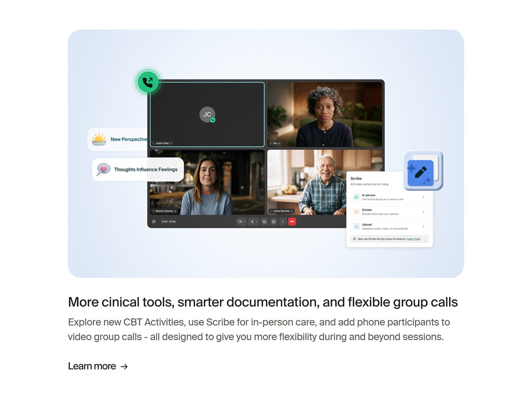Select the video tile labeled You
The width and height of the screenshot is (532, 399).
325,115
